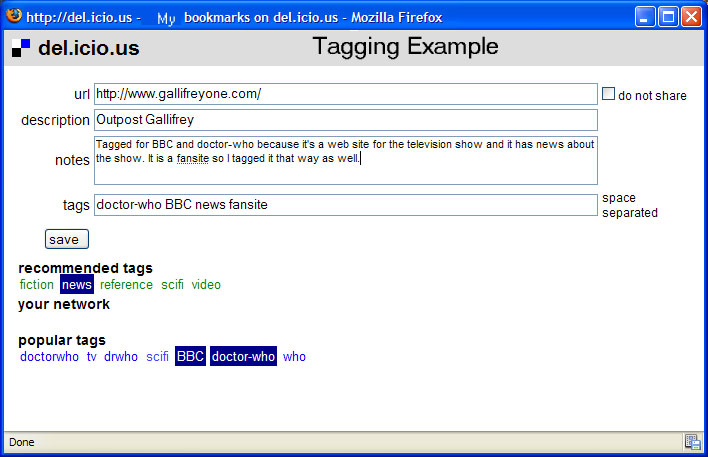The height and width of the screenshot is (457, 708).
Task: Click the recommended tags heading
Action: pos(85,268)
